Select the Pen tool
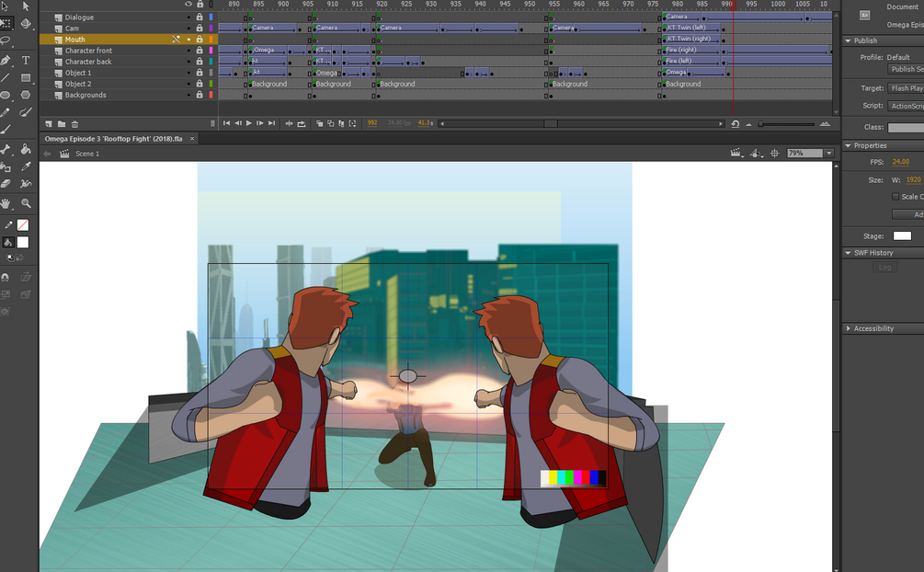924x572 pixels. [x=6, y=60]
